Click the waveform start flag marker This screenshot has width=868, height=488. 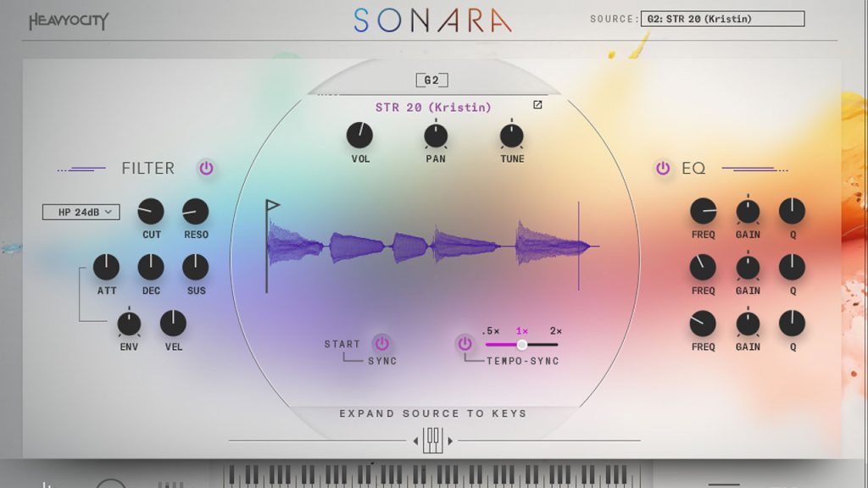[x=270, y=207]
